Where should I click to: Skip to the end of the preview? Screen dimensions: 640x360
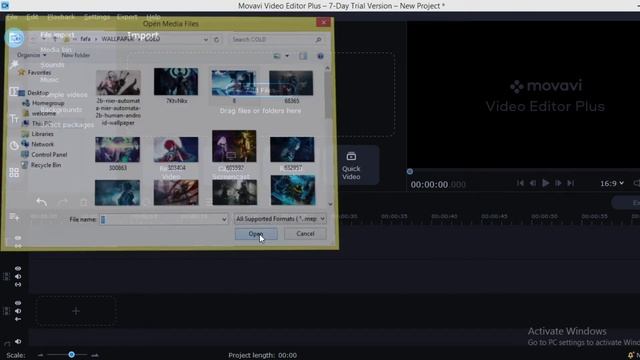click(x=571, y=183)
